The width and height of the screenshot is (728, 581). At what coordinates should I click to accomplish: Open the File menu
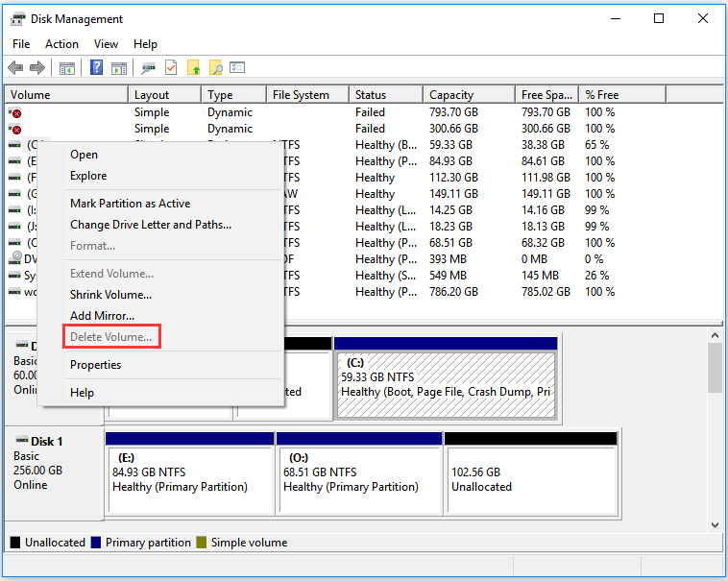point(21,44)
